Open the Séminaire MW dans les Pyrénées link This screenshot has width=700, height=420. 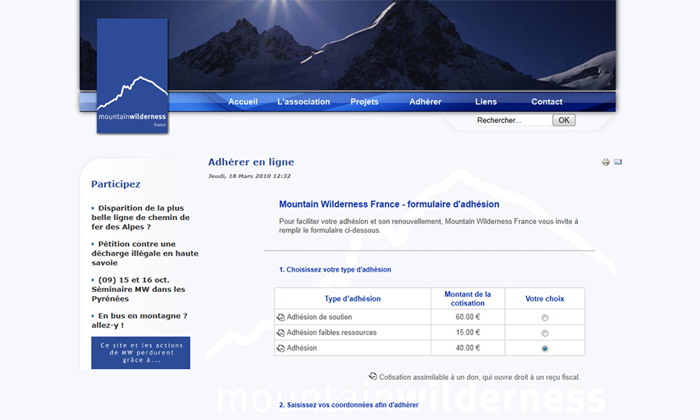click(138, 289)
